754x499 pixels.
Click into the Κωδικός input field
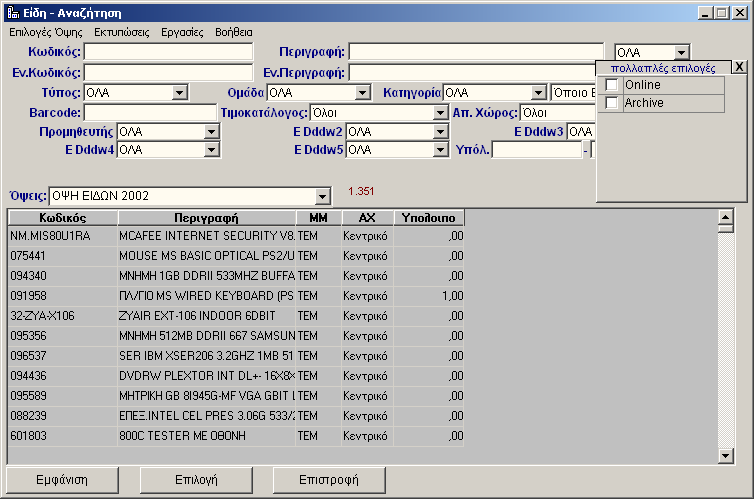pyautogui.click(x=168, y=52)
